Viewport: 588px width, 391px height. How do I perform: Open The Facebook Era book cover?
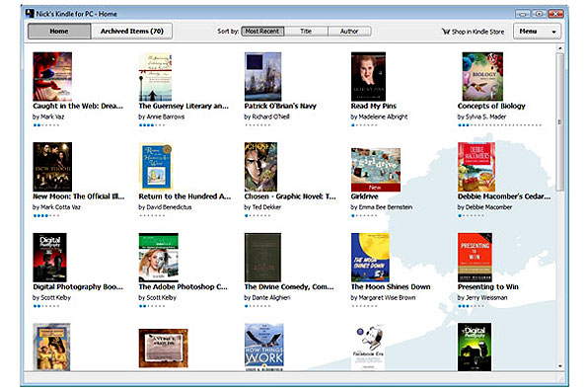368,348
